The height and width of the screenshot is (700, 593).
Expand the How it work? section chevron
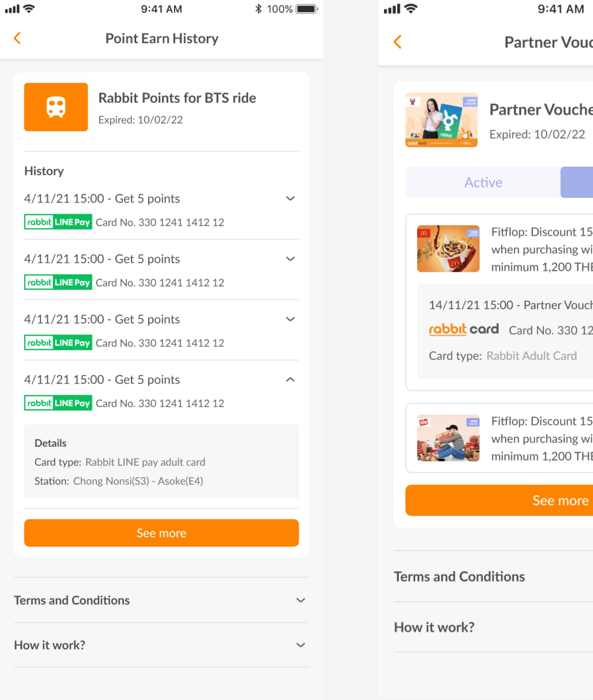pos(300,645)
